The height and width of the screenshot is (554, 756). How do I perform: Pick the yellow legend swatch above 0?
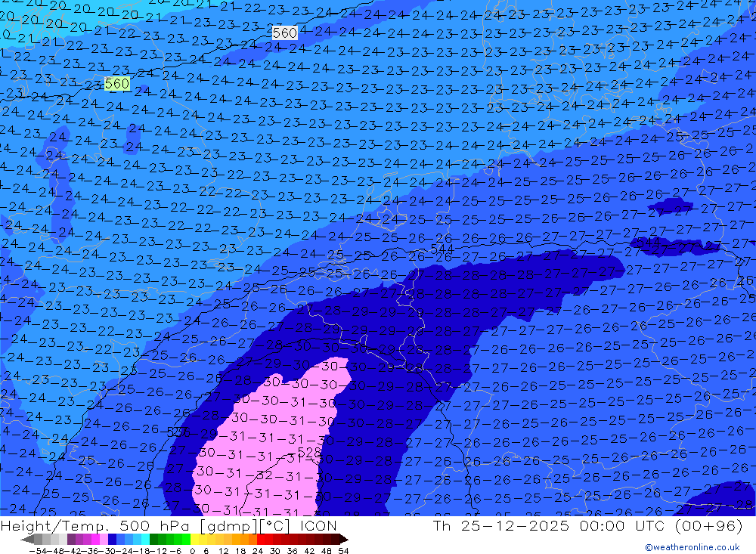(195, 539)
